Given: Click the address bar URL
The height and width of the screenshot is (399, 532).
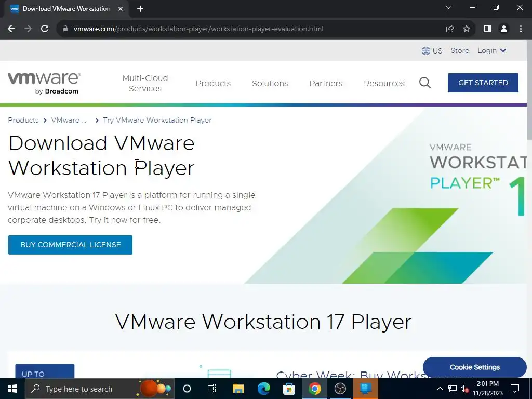Looking at the screenshot, I should (198, 29).
